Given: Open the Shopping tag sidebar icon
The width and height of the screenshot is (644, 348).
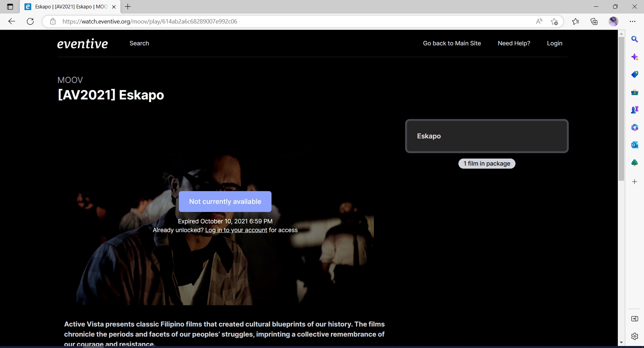Looking at the screenshot, I should coord(635,74).
